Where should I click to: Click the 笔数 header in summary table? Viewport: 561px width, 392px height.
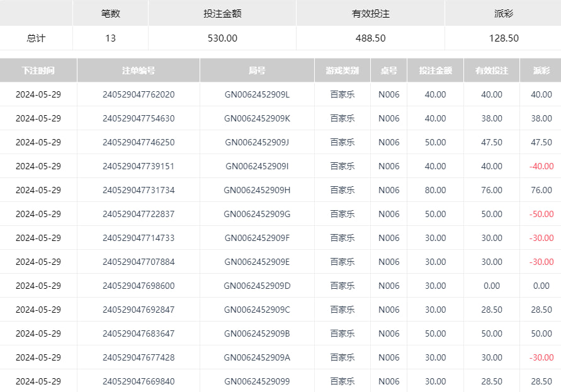pos(110,13)
